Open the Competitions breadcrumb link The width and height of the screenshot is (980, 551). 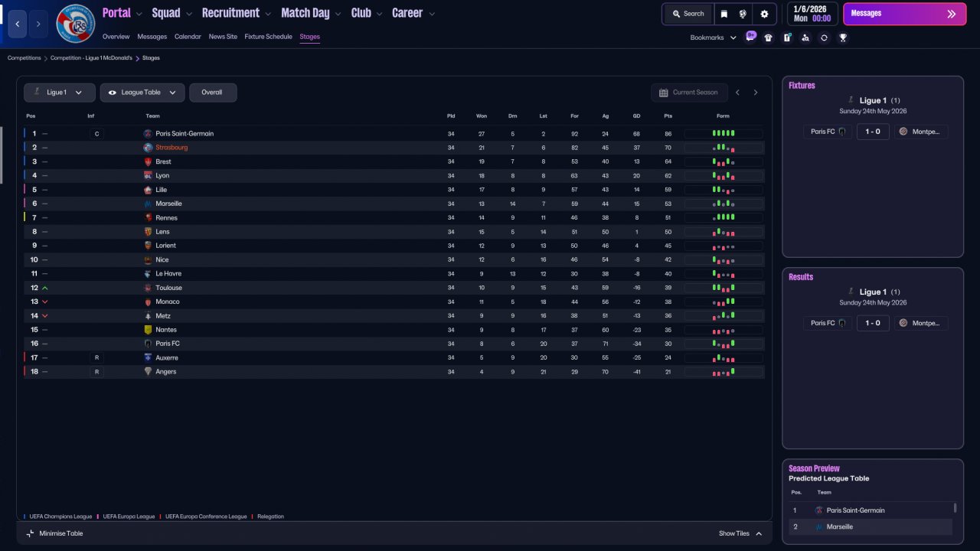point(24,58)
